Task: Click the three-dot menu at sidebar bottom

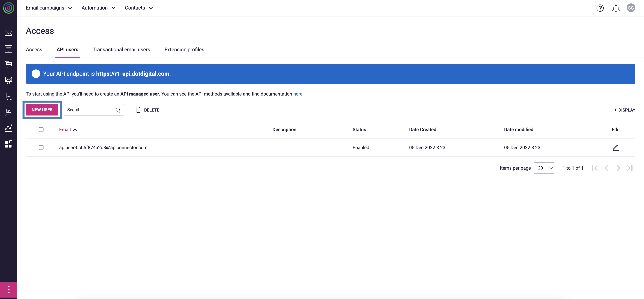Action: click(8, 290)
